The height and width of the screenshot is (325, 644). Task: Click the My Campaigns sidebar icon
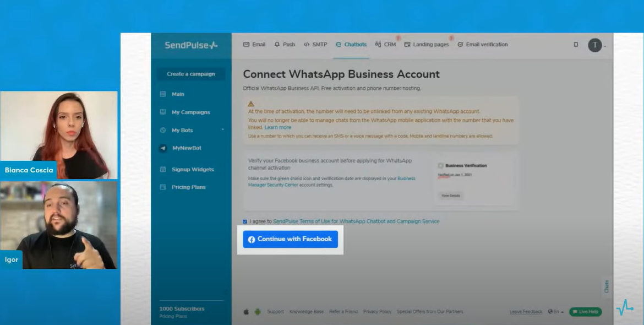pos(162,112)
